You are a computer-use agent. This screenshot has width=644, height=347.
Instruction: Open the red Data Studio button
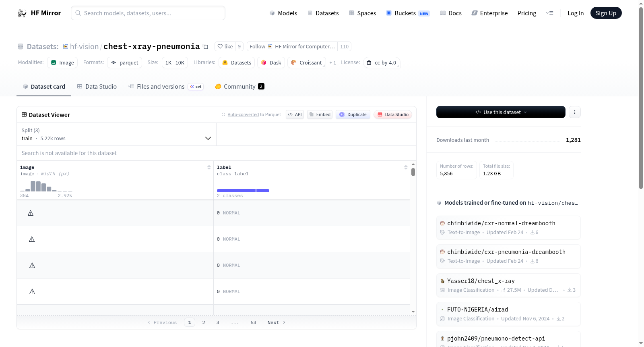pos(393,114)
